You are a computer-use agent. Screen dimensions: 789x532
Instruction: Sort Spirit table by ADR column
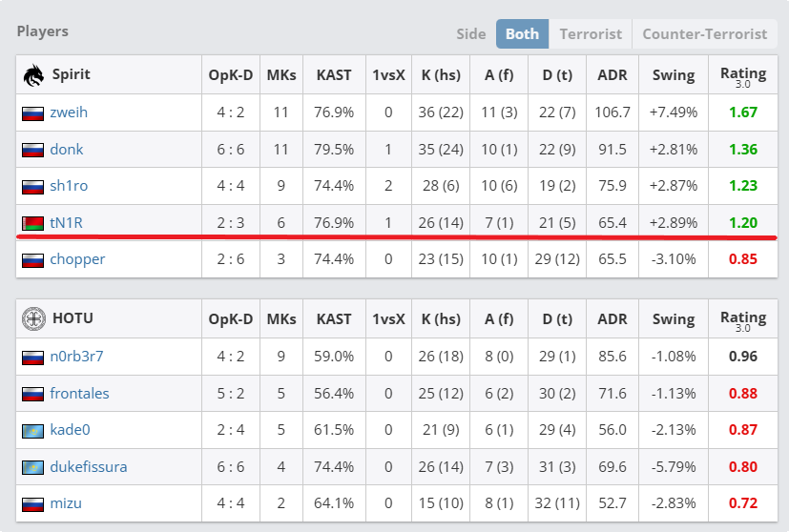click(x=613, y=74)
